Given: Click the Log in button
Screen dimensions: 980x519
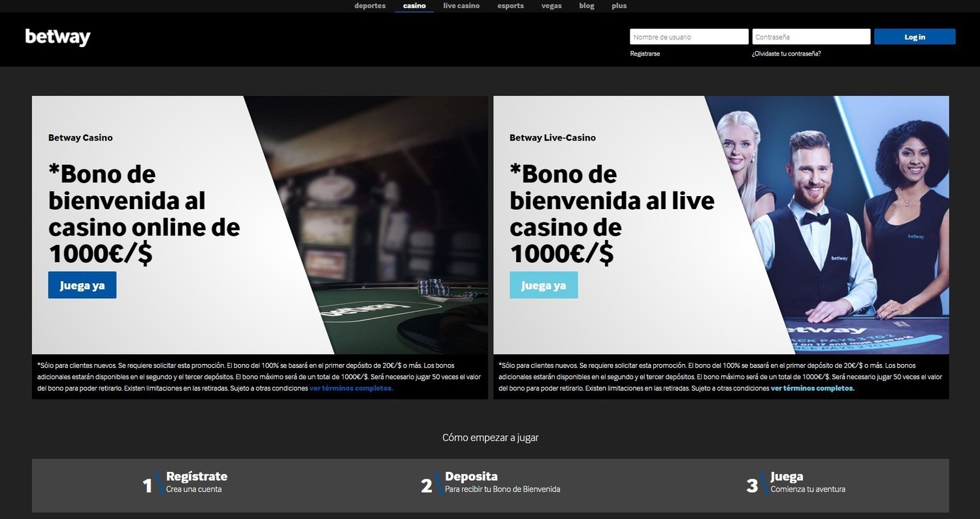Looking at the screenshot, I should point(915,37).
